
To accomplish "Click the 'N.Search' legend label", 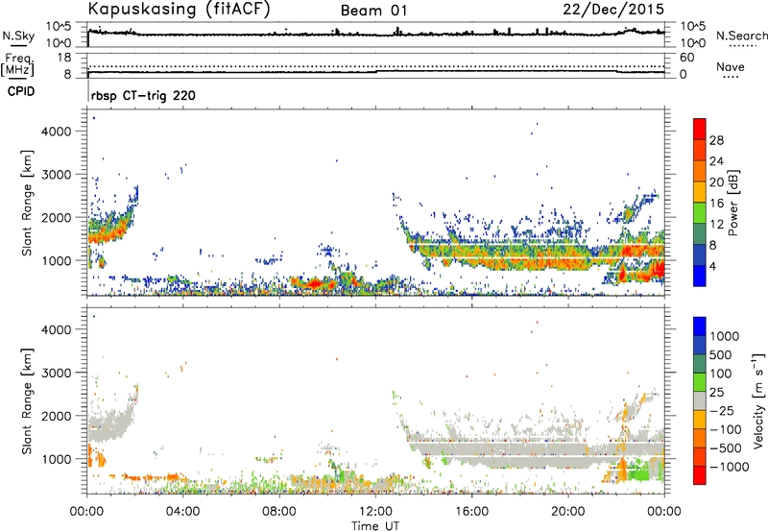I will pyautogui.click(x=741, y=36).
